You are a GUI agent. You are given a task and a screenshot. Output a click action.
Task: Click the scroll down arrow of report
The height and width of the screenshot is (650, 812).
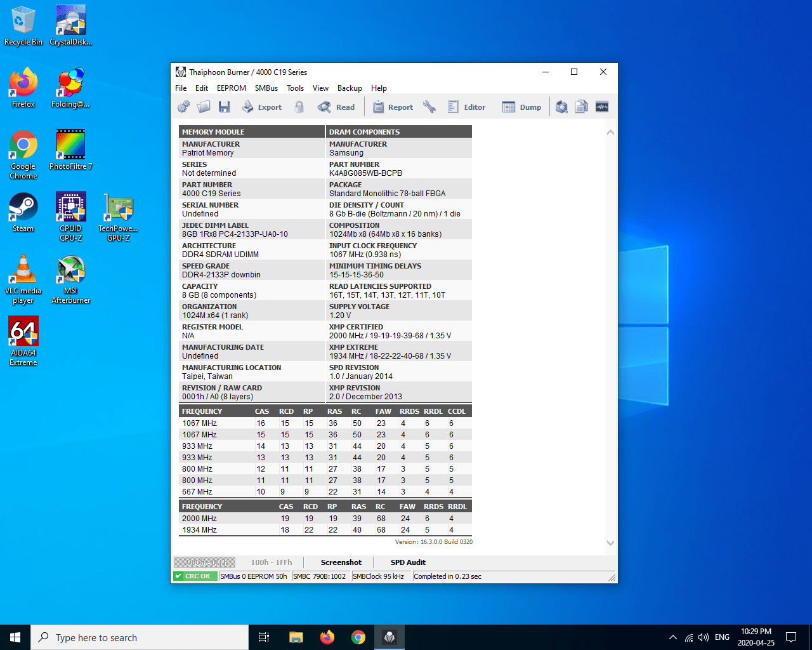[610, 543]
